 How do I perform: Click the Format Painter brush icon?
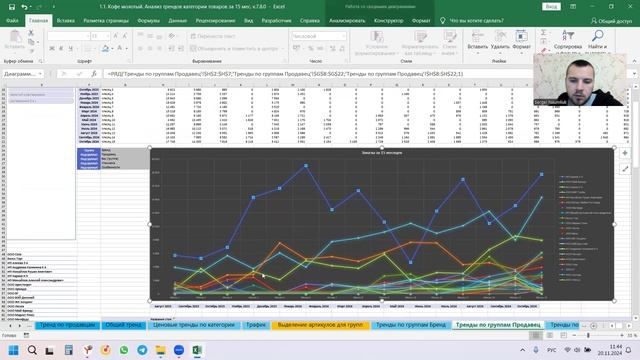click(31, 51)
